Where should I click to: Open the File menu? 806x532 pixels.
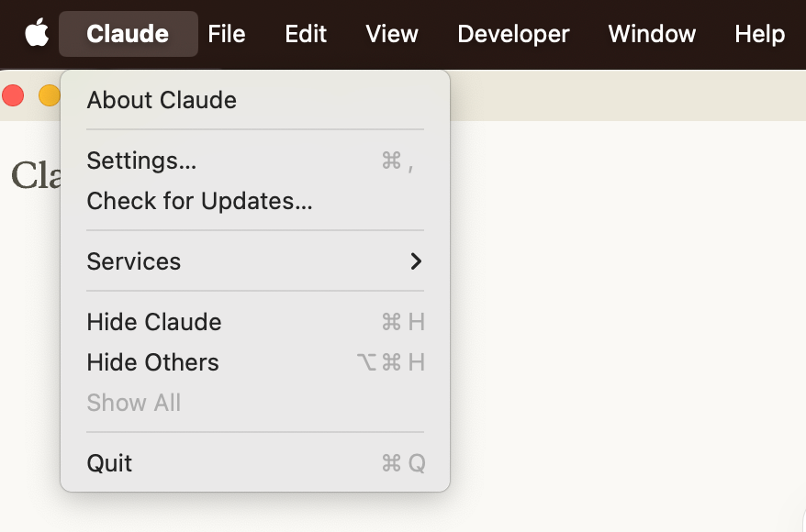(227, 34)
